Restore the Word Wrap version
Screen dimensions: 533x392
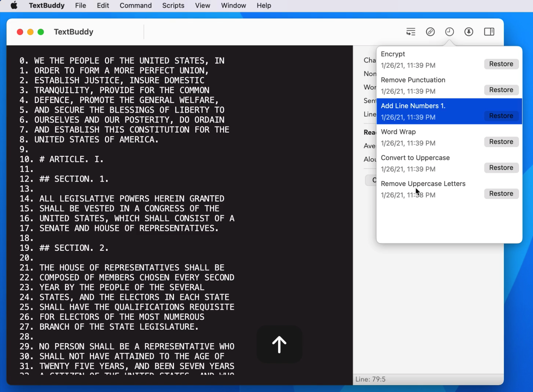coord(501,142)
